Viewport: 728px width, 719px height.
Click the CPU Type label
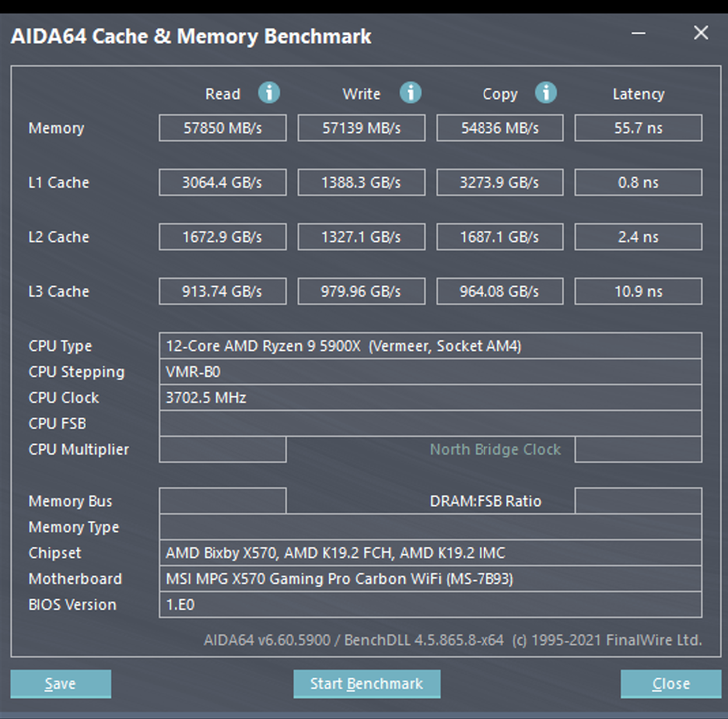[60, 346]
